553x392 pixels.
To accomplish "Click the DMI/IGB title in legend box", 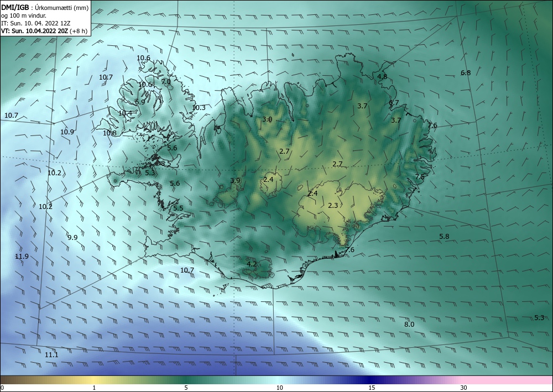I will 15,8.
